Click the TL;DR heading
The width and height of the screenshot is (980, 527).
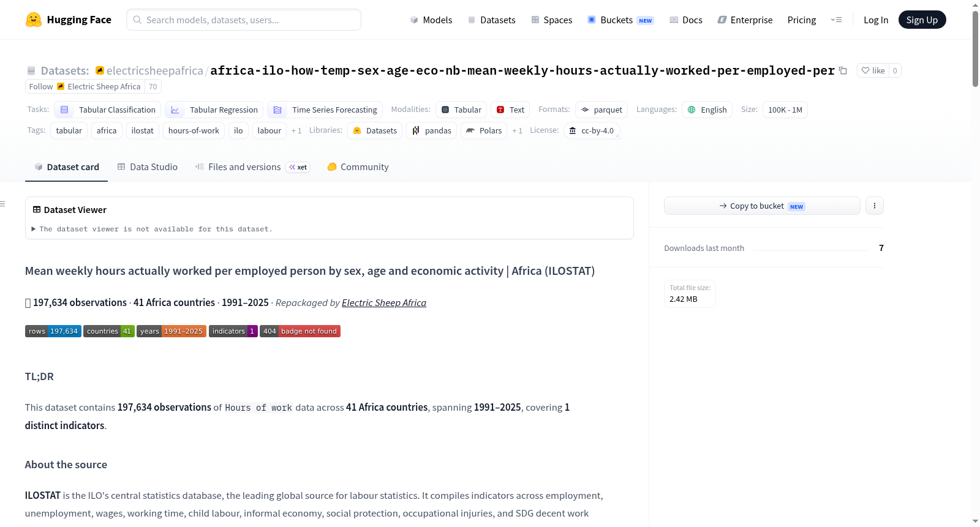tap(39, 376)
